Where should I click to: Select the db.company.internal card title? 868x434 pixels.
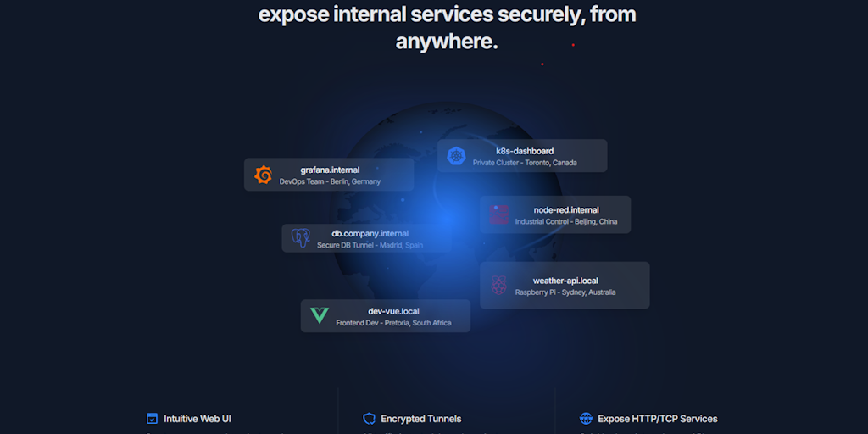pyautogui.click(x=370, y=234)
